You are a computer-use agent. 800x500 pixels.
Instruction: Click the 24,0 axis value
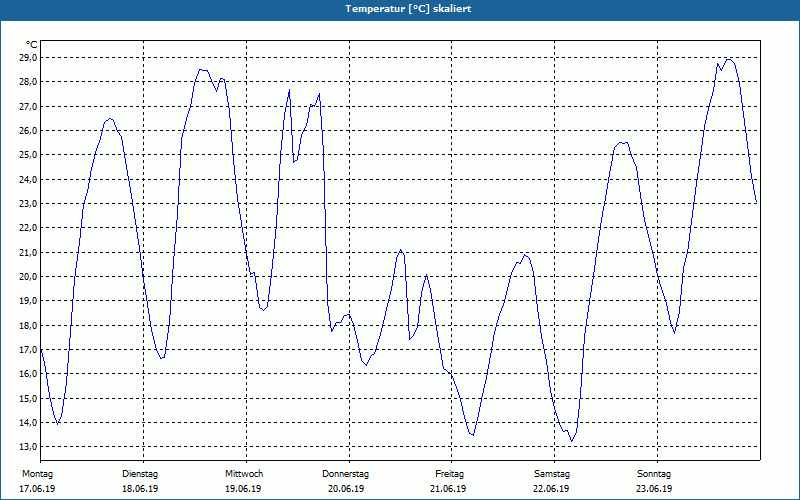click(28, 180)
